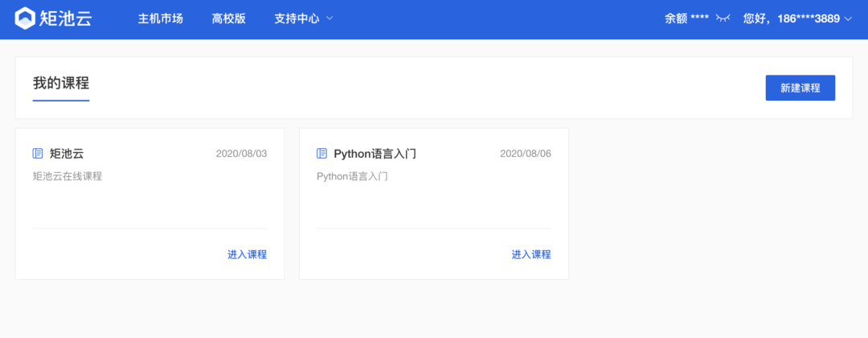
Task: Enter the Python语言入门 course via 进入课程
Action: pyautogui.click(x=531, y=254)
